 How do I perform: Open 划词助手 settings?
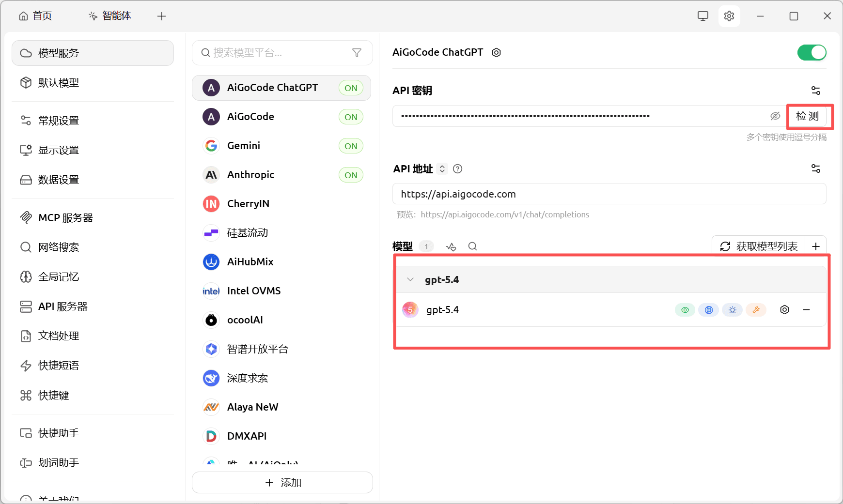click(93, 463)
